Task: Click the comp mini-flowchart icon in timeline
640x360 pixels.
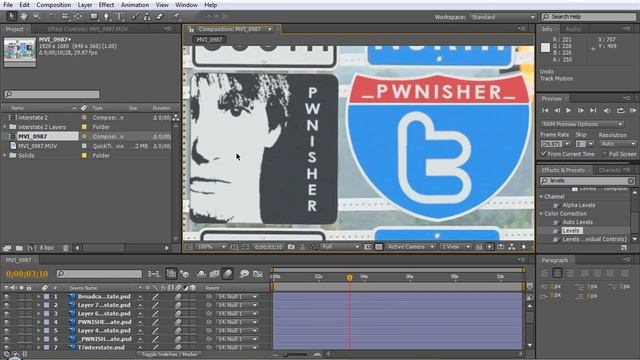Action: [x=154, y=274]
